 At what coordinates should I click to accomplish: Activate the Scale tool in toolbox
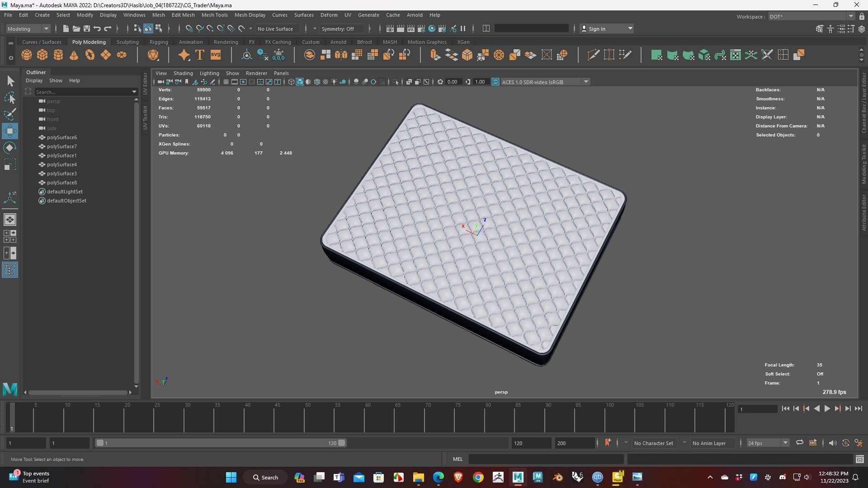[10, 164]
